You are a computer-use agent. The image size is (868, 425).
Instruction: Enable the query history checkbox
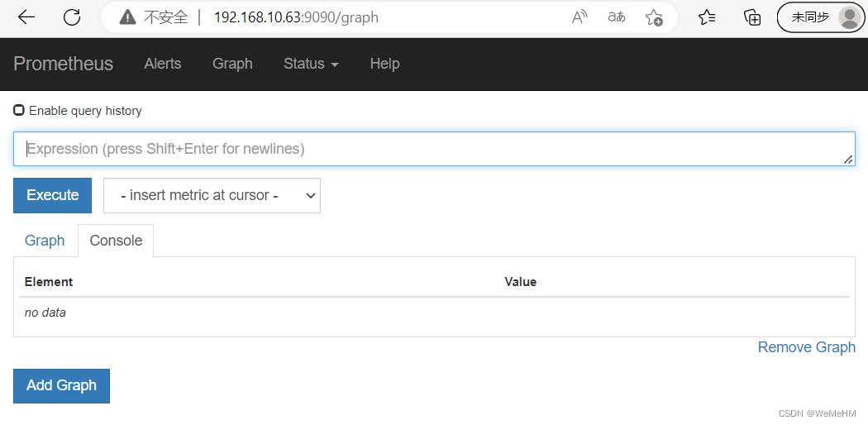19,110
